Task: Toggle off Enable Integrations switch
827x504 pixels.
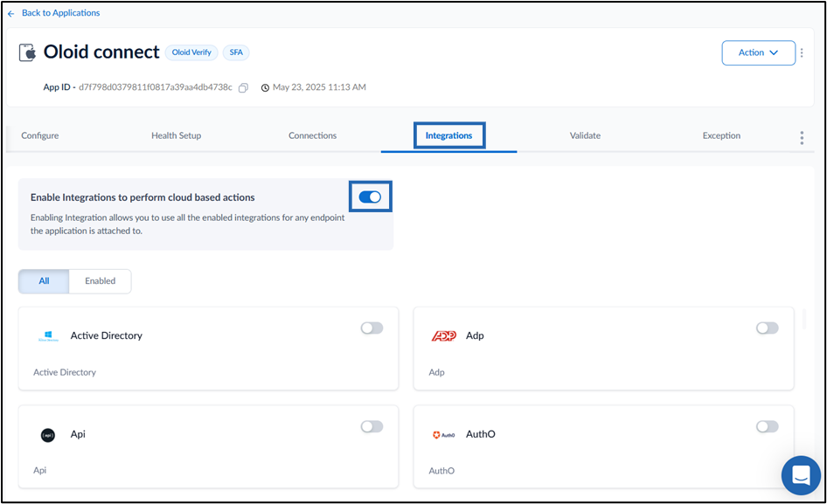Action: click(x=370, y=197)
